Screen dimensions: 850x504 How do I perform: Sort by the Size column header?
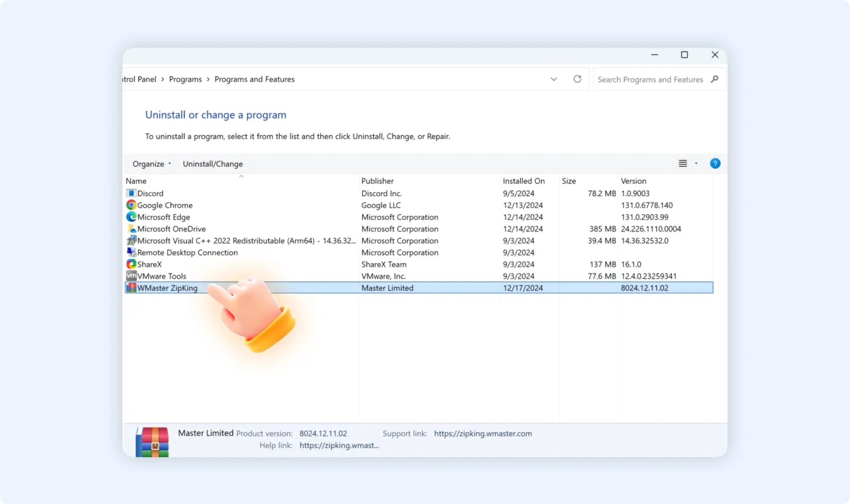(x=569, y=181)
